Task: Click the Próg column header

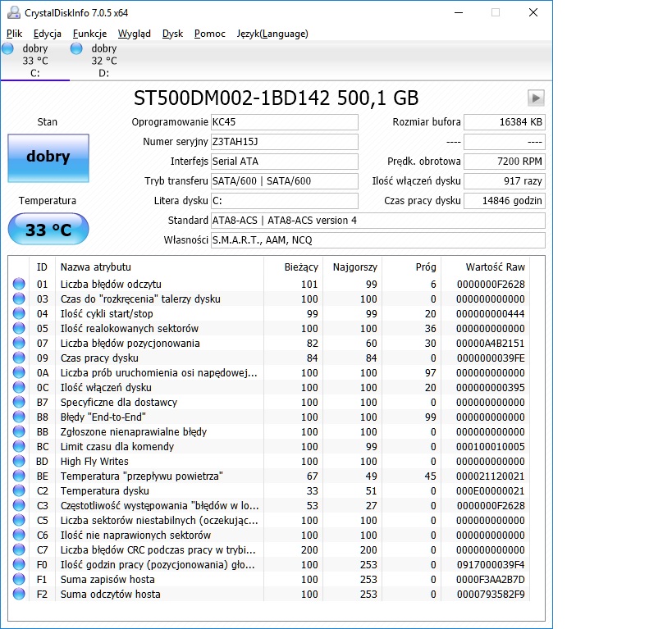Action: click(x=411, y=267)
